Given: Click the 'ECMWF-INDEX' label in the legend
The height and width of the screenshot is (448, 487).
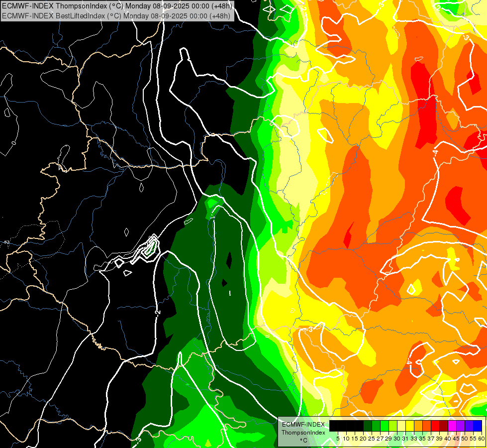Looking at the screenshot, I should (x=303, y=425).
